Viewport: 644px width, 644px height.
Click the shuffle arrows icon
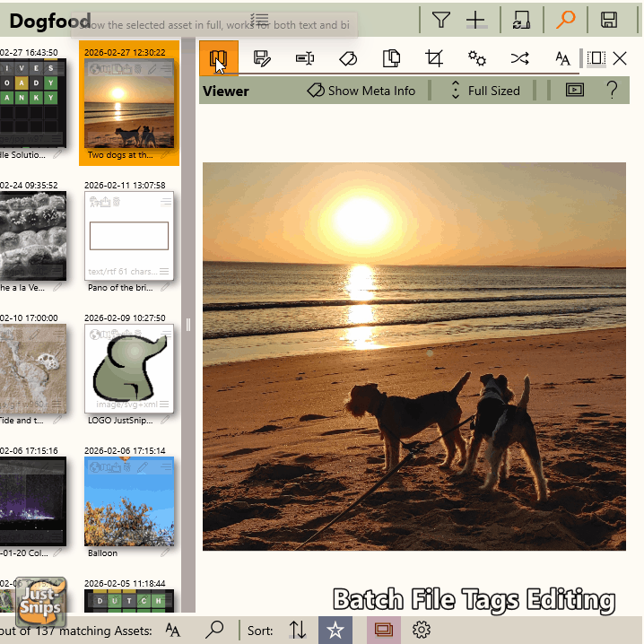coord(519,59)
